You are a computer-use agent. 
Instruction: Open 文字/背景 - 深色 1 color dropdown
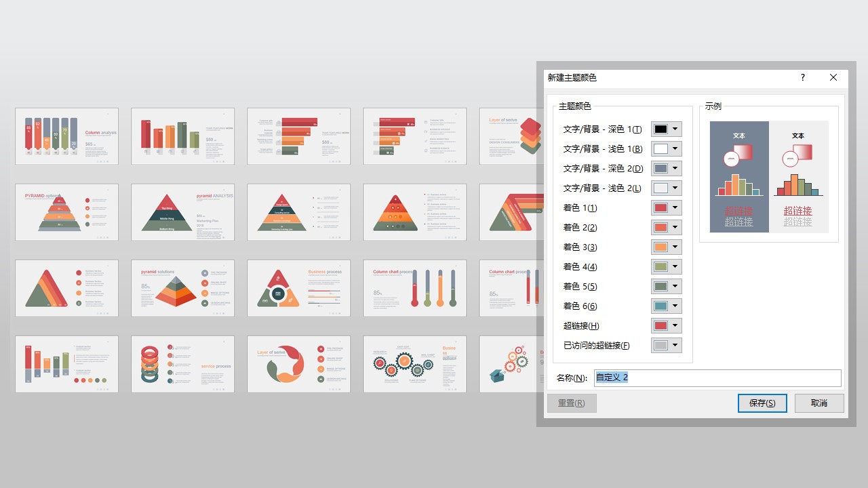tap(667, 129)
